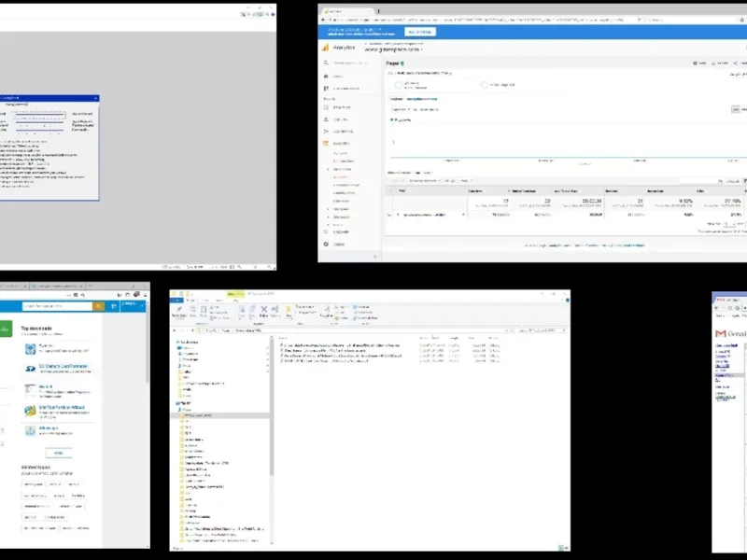Click the search field on the download site
Image resolution: width=747 pixels, height=560 pixels.
click(57, 306)
